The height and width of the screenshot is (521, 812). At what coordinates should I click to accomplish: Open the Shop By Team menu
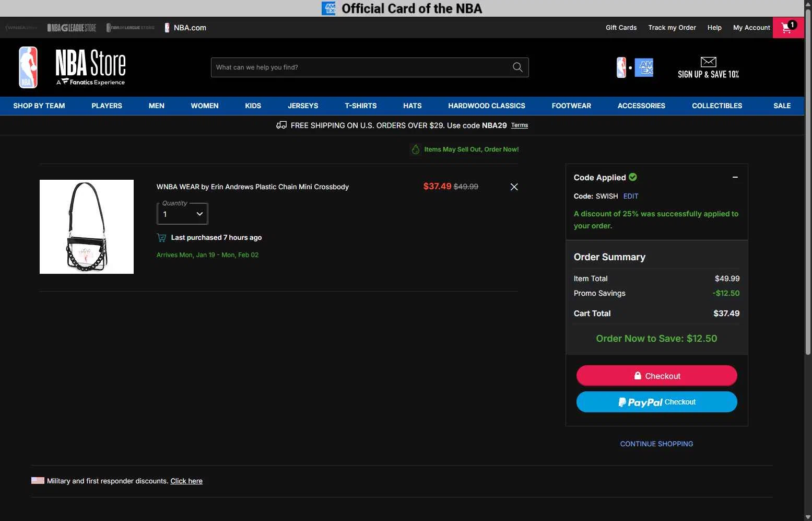click(39, 106)
